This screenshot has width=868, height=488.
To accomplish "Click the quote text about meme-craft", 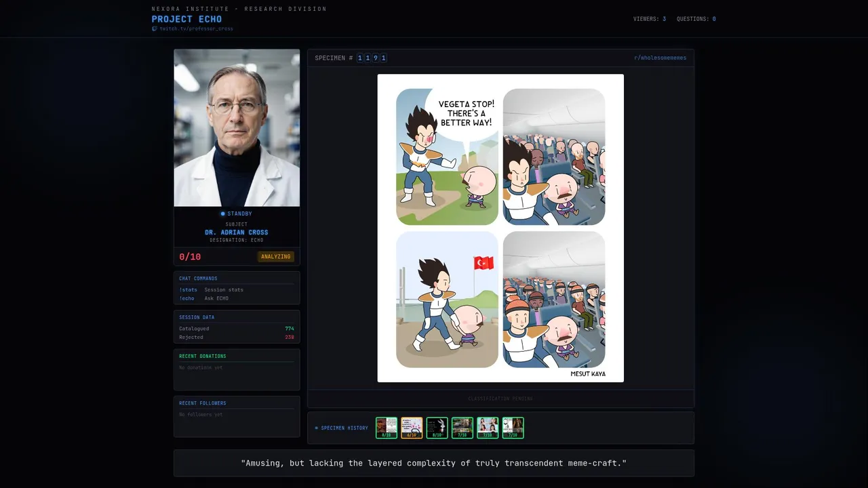I will pos(434,463).
